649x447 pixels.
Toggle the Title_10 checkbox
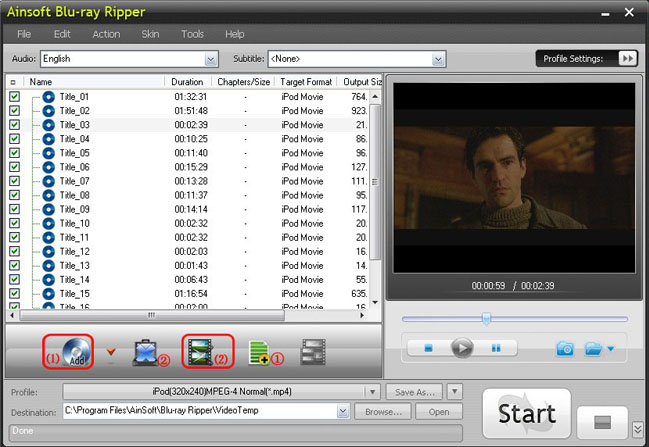15,223
